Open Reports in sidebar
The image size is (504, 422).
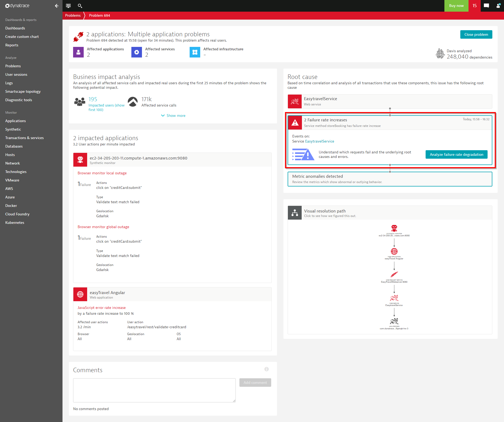coord(12,45)
